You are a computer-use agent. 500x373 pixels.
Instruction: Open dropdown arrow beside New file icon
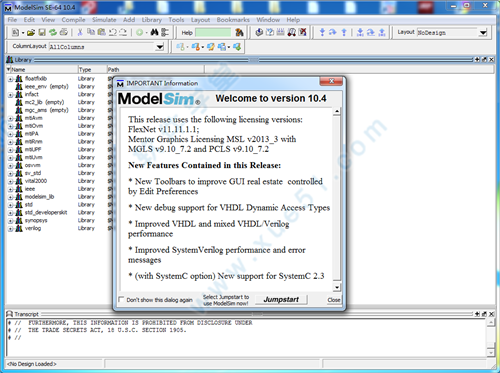[x=23, y=33]
